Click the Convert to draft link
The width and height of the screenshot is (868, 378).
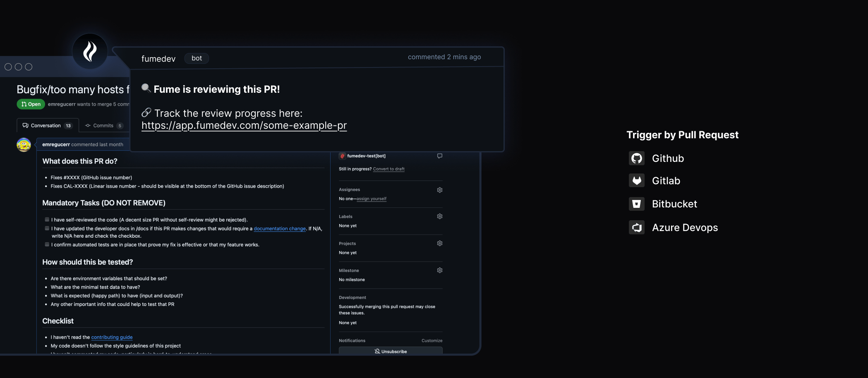[389, 169]
